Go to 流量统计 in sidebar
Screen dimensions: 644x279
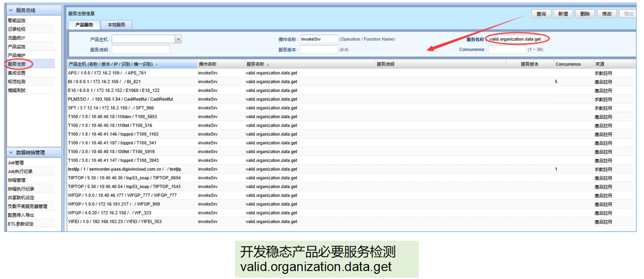[x=17, y=38]
